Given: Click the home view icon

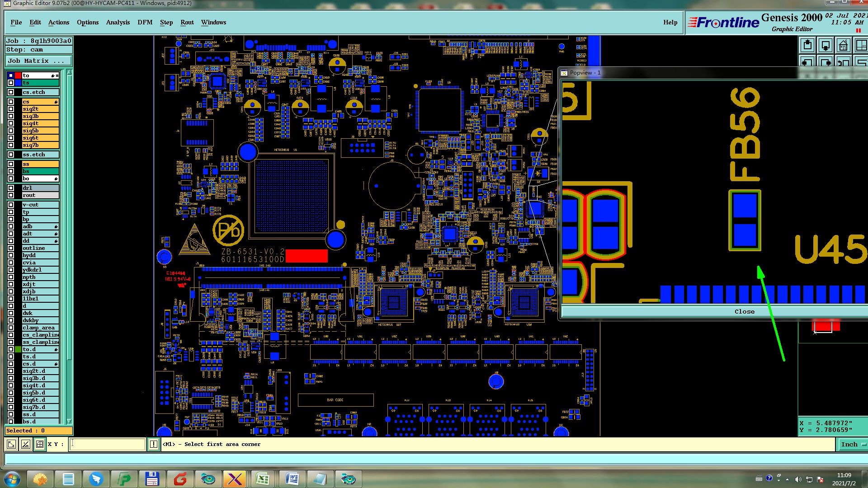Looking at the screenshot, I should point(843,45).
